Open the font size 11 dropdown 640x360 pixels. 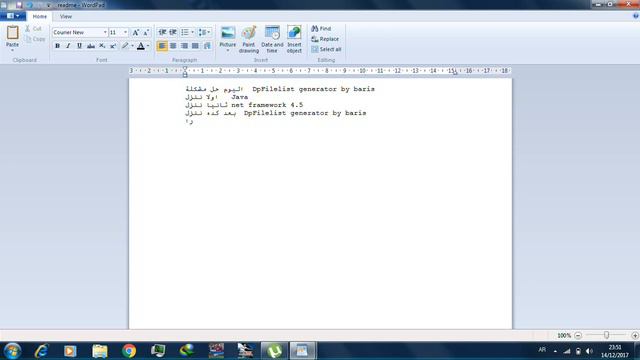[125, 32]
